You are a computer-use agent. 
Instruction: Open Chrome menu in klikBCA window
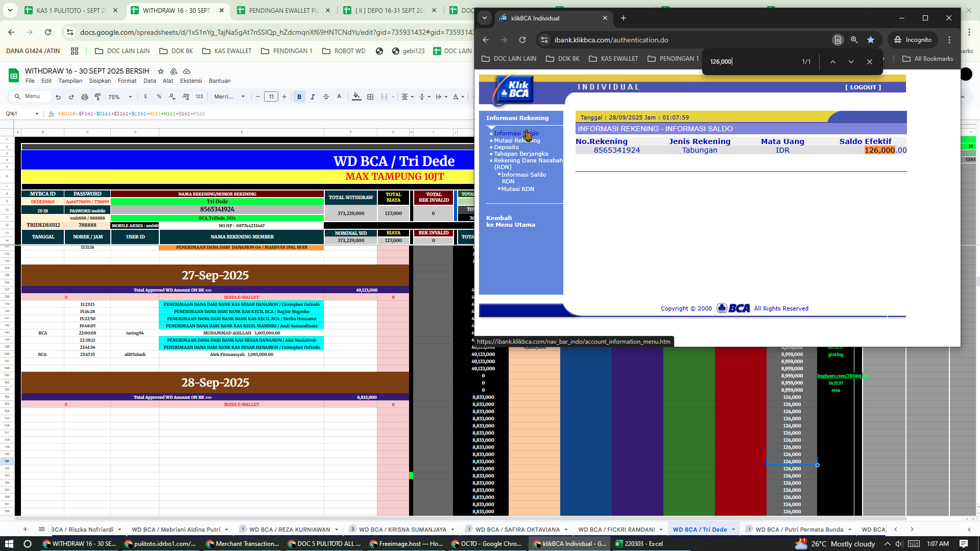949,40
